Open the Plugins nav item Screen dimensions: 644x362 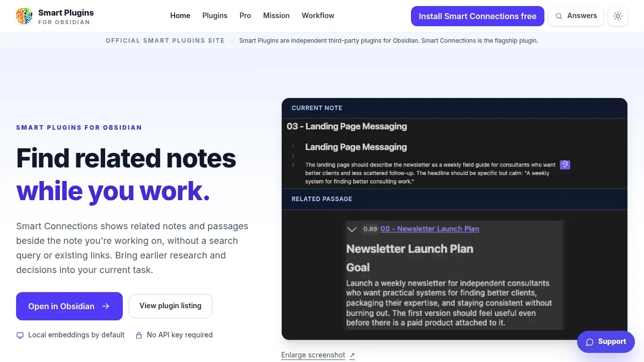click(215, 16)
